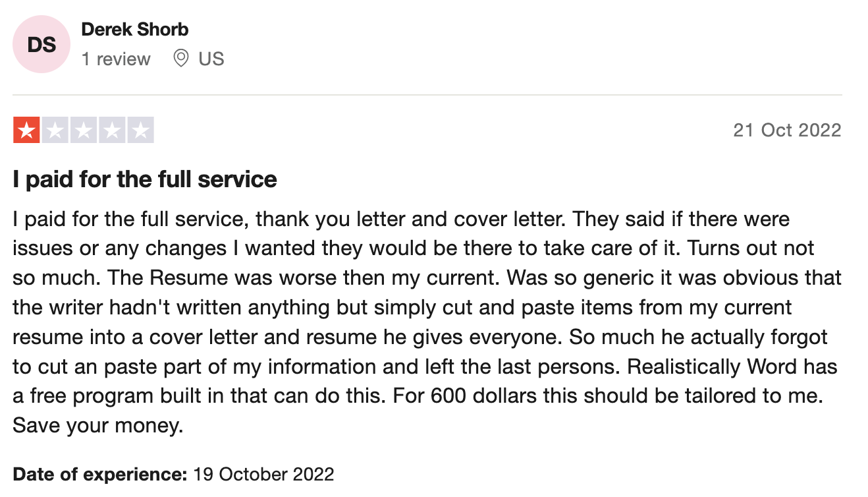Click the review body paragraph
The height and width of the screenshot is (497, 868).
coord(427,322)
